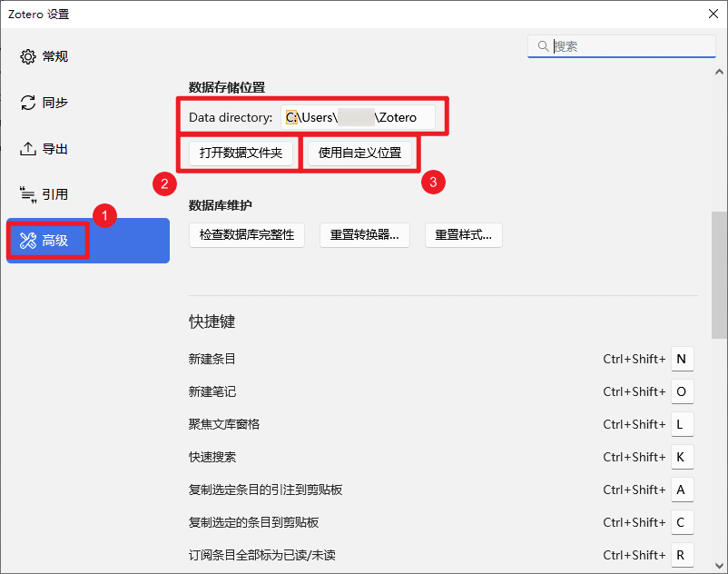
Task: Click the Data directory path field
Action: (x=359, y=117)
